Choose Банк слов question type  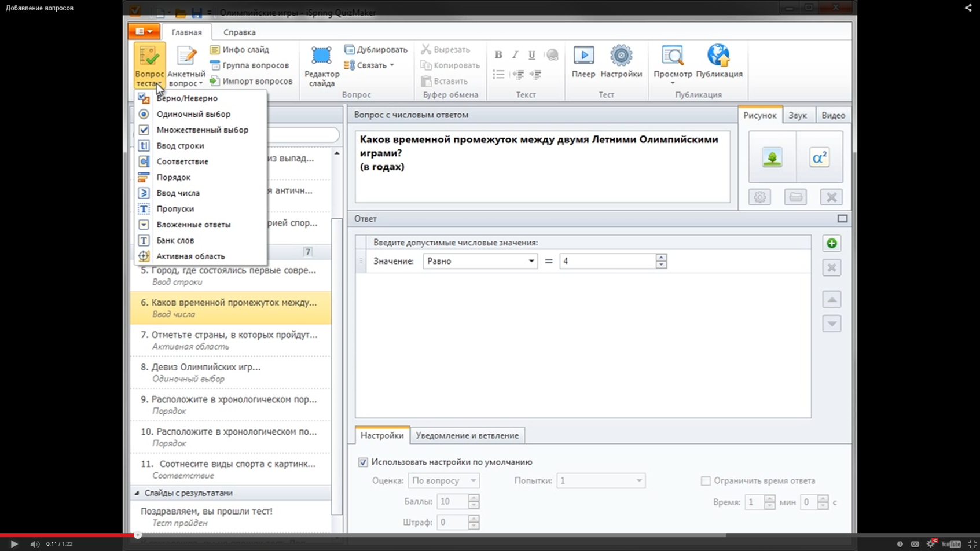200,240
